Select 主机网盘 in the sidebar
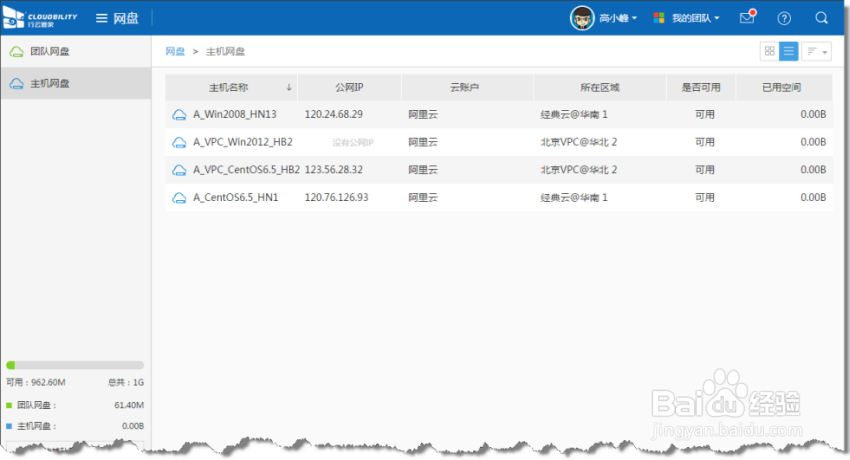Image resolution: width=850 pixels, height=460 pixels. click(76, 83)
